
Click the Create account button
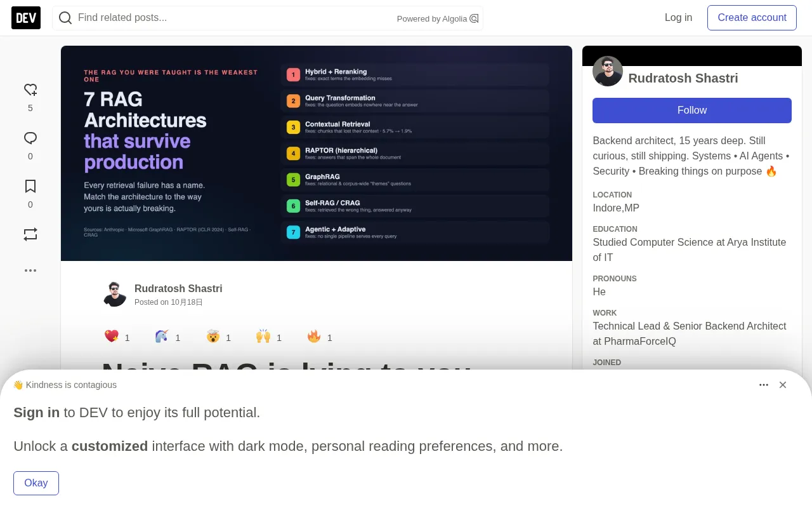pos(752,18)
